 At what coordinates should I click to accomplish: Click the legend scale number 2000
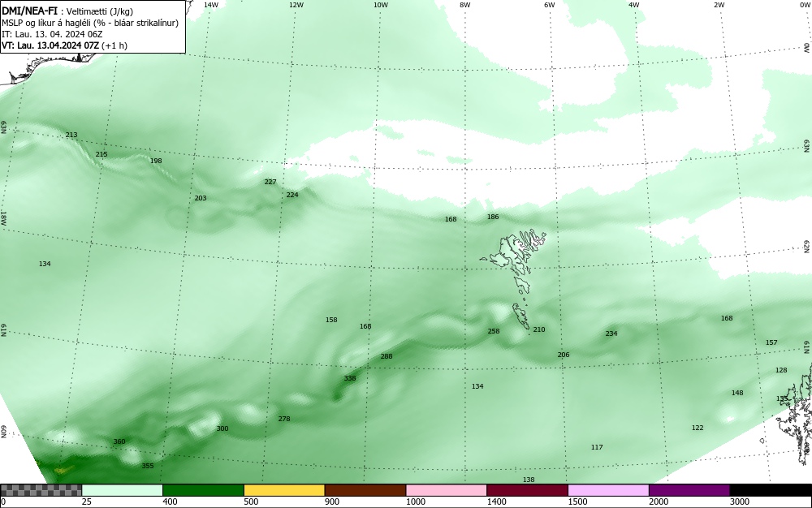(x=659, y=502)
